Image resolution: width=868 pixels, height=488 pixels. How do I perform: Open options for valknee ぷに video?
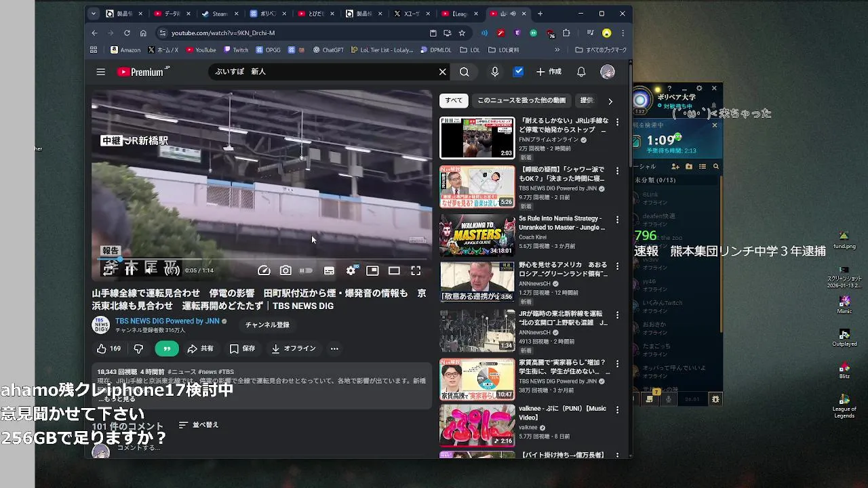click(617, 409)
